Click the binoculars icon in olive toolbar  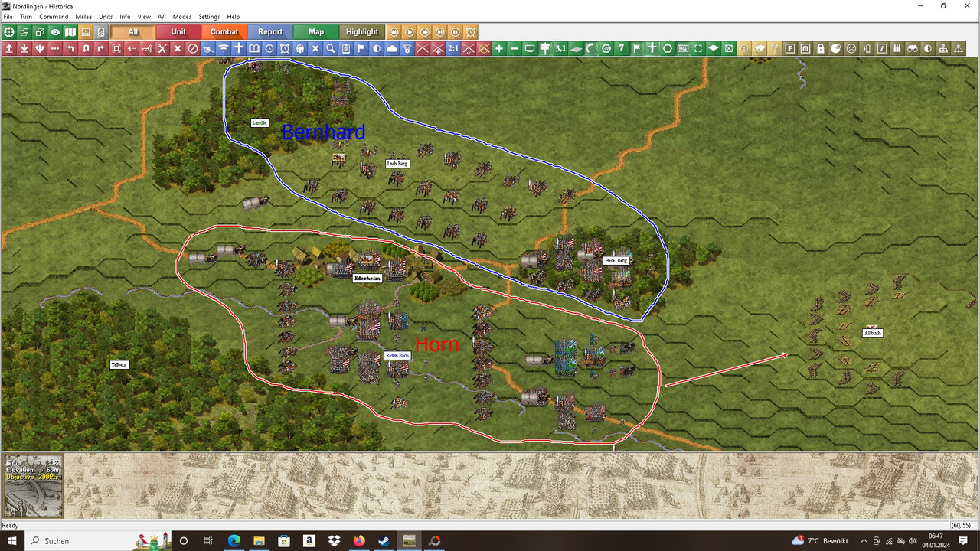[913, 48]
